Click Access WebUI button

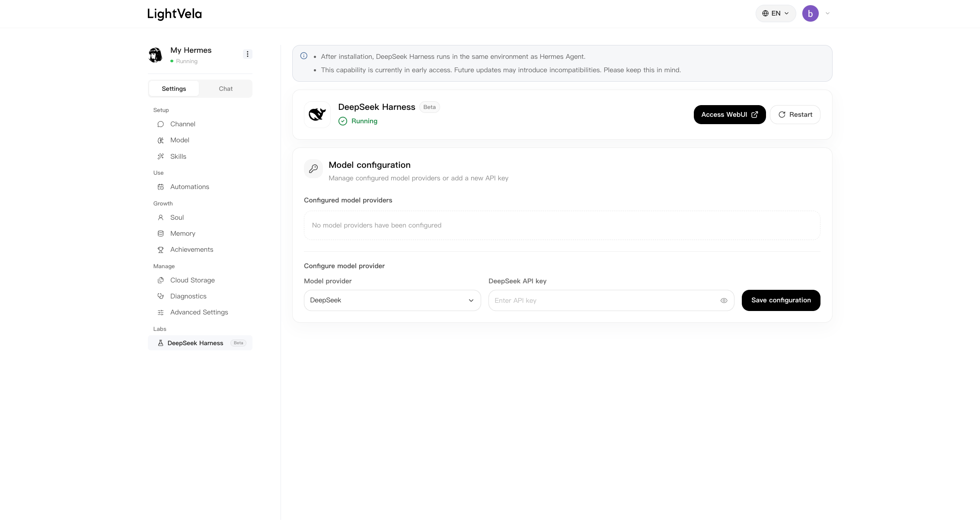(729, 115)
